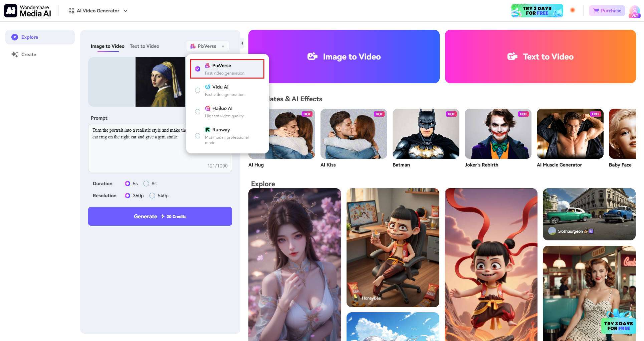The height and width of the screenshot is (341, 644).
Task: Open the AI Kiss template
Action: [354, 134]
